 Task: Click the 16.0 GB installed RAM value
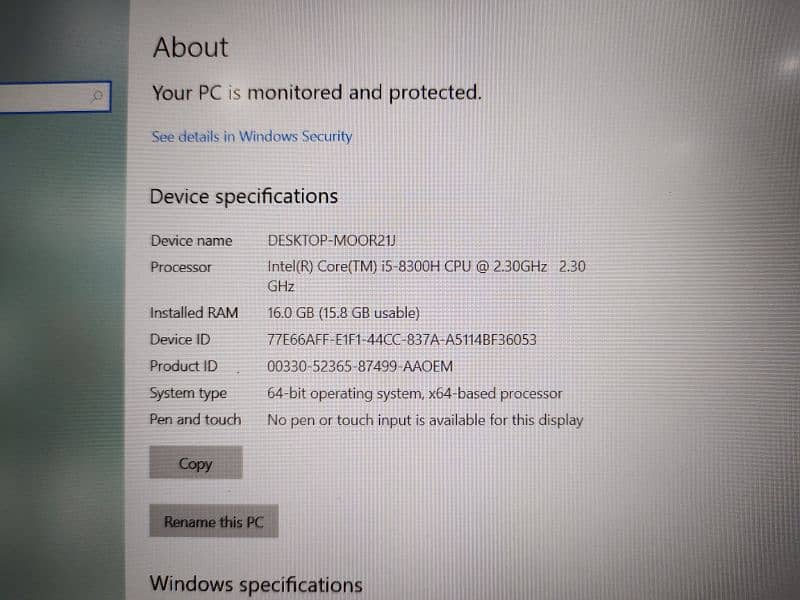click(x=343, y=313)
